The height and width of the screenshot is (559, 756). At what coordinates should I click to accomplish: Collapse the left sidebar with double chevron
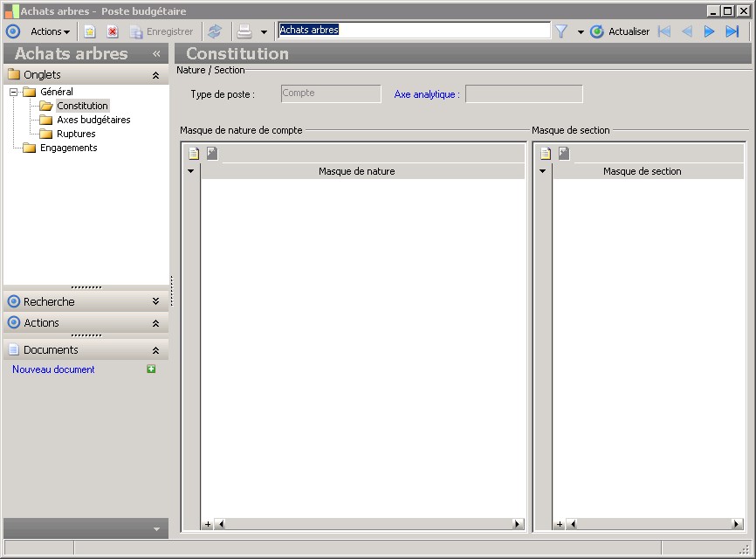[x=156, y=53]
